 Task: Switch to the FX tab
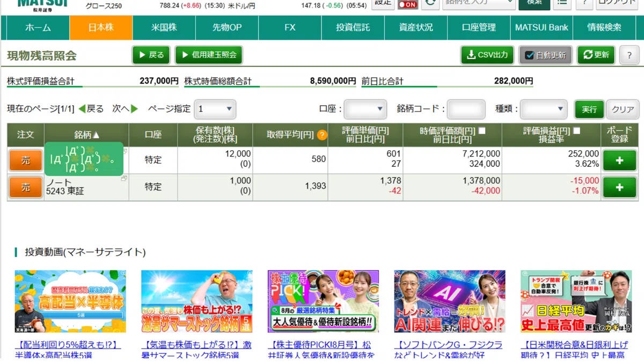point(290,27)
